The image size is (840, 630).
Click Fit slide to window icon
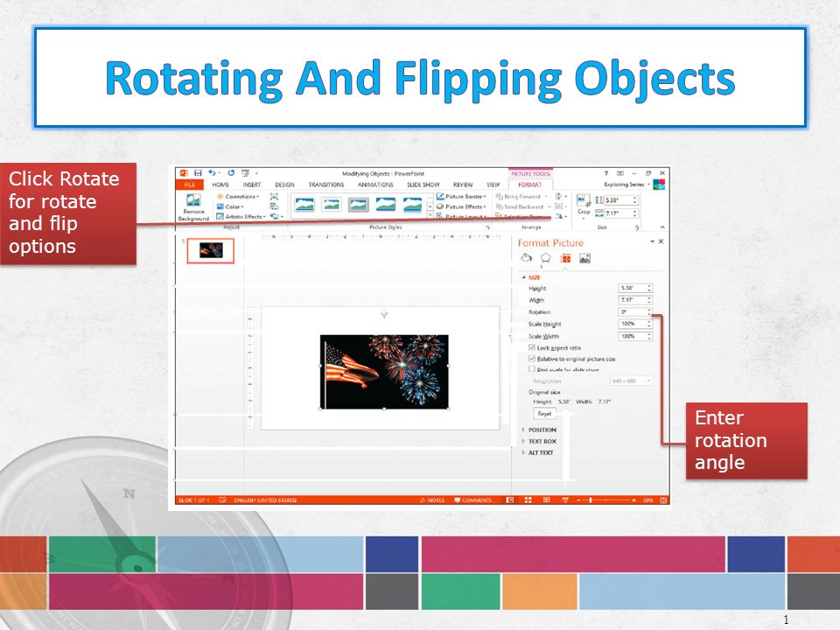tap(663, 500)
